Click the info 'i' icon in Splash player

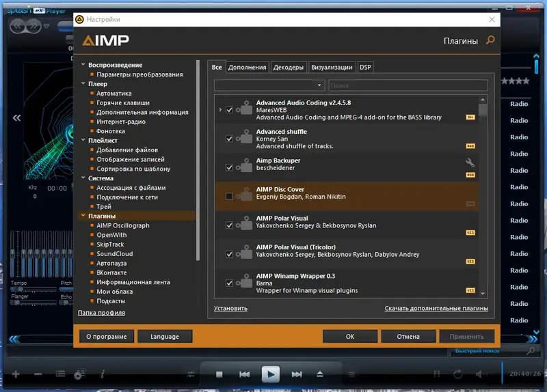[x=103, y=374]
